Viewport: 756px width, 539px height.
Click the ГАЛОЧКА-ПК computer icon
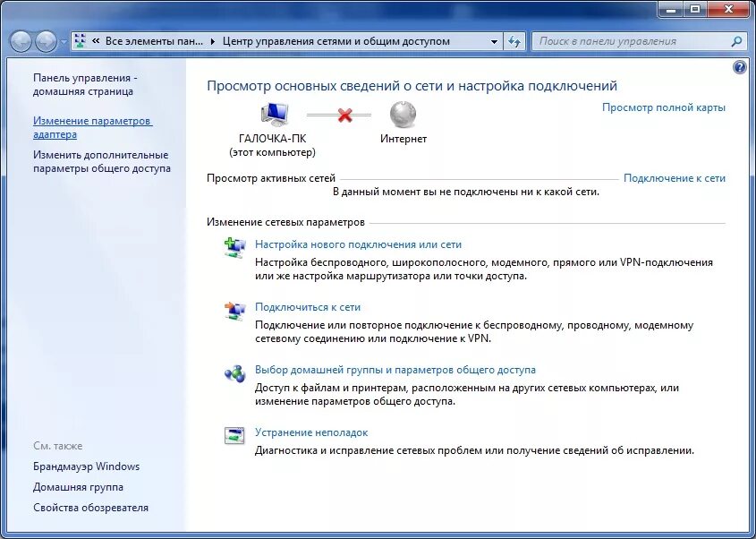click(274, 115)
